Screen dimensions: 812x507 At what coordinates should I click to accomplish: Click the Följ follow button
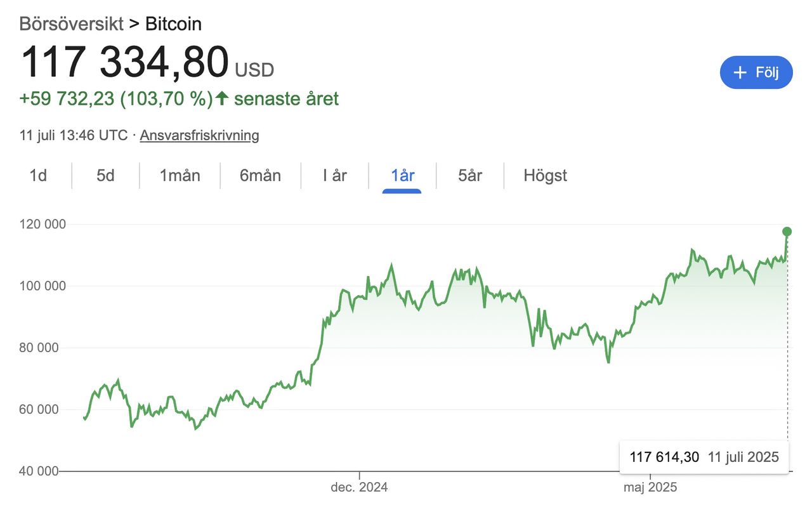(x=756, y=72)
